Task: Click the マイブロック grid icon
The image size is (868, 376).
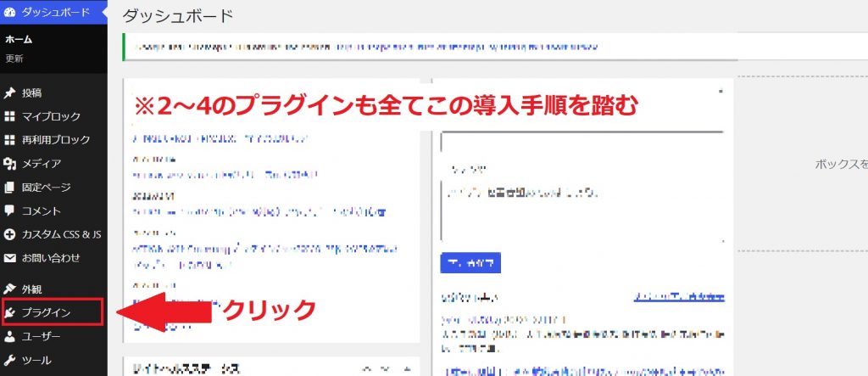Action: point(10,116)
